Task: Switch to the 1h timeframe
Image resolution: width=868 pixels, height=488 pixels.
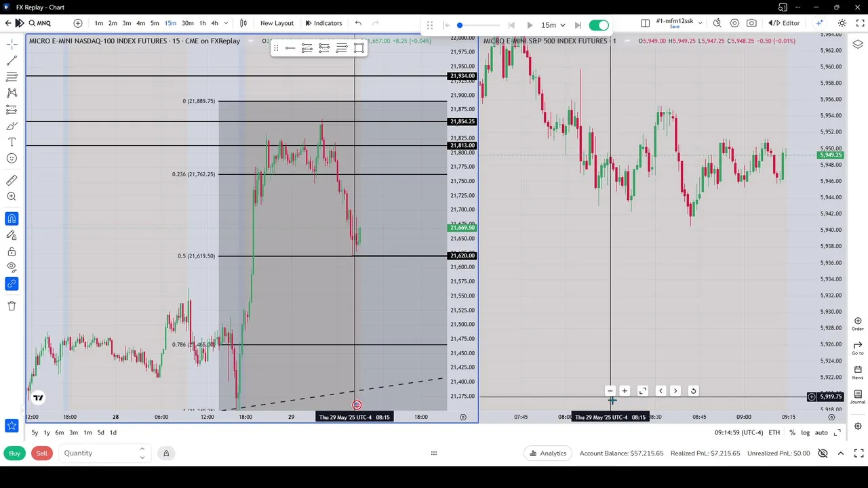Action: (202, 23)
